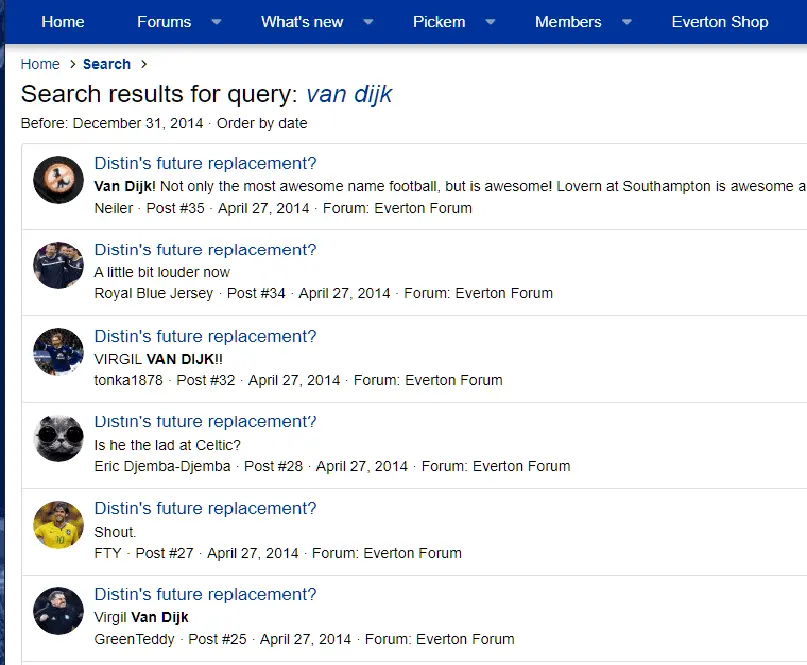Open GreenTeddy's profile avatar
The width and height of the screenshot is (807, 665).
[58, 611]
